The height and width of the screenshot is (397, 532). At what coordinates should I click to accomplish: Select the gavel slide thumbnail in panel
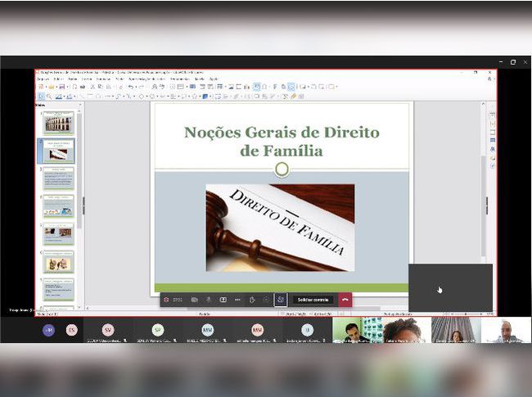click(58, 151)
